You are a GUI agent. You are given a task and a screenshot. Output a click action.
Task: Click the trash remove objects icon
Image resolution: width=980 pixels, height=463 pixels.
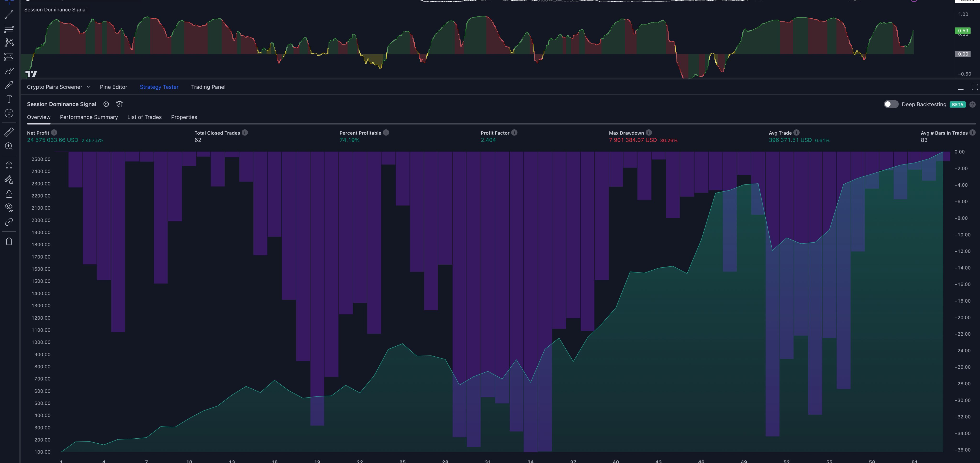click(x=9, y=241)
